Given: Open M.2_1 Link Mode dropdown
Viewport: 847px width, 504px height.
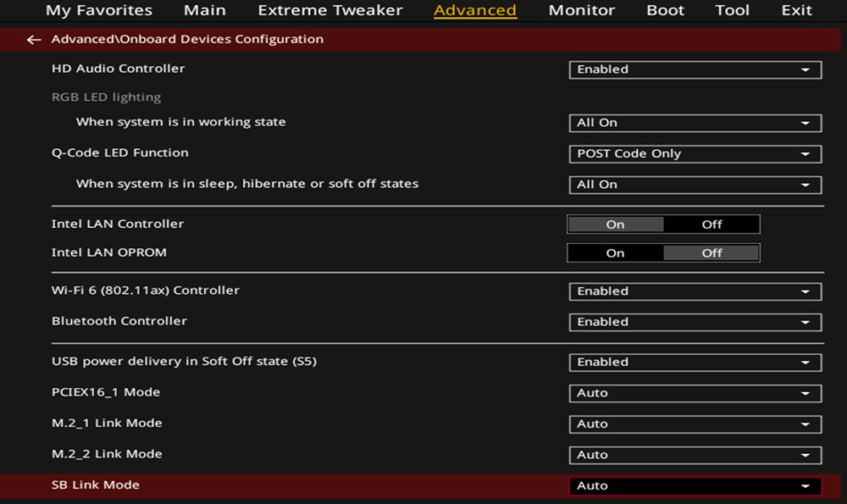Looking at the screenshot, I should [x=695, y=424].
